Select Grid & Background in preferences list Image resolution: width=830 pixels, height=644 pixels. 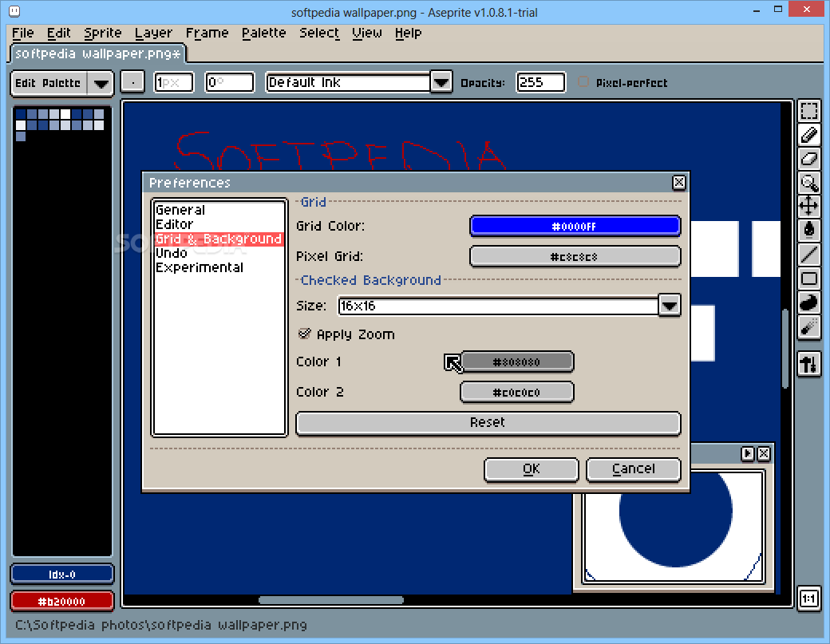[x=219, y=239]
